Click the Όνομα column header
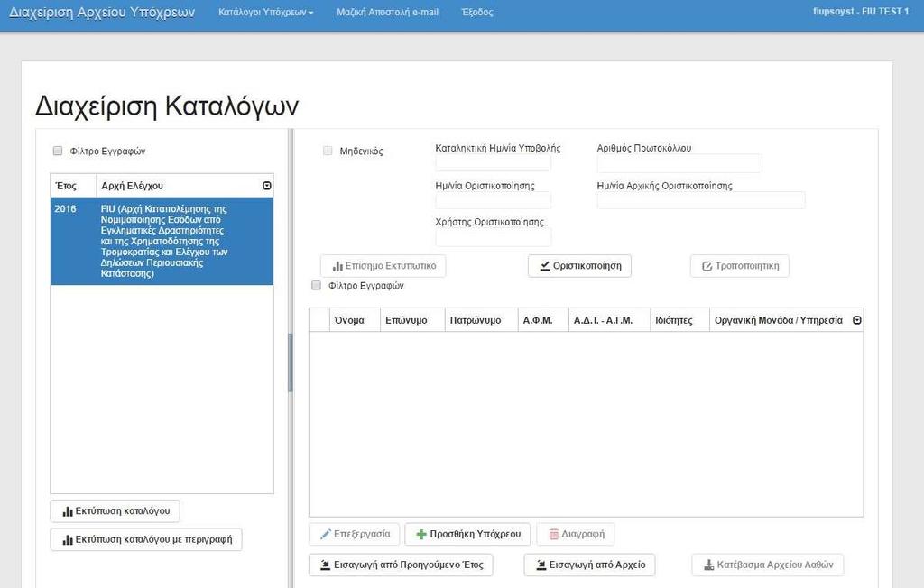 point(355,320)
